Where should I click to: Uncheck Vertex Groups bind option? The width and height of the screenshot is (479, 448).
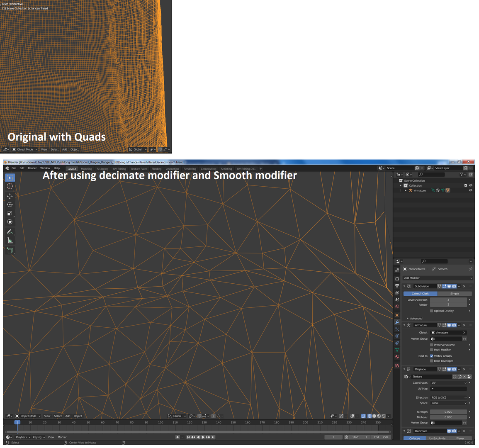pos(431,356)
